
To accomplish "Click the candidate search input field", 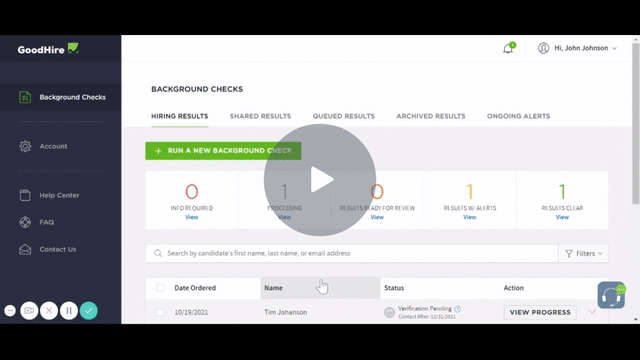I will pyautogui.click(x=352, y=253).
